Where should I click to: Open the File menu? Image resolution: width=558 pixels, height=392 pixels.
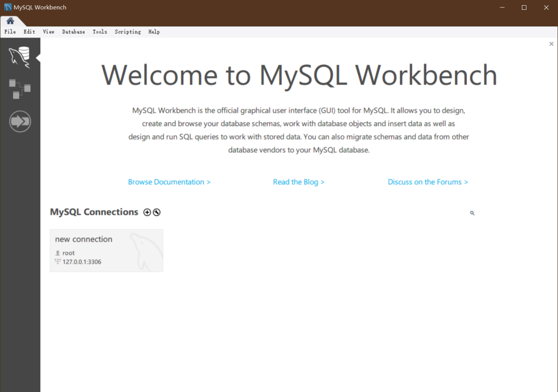click(x=10, y=32)
